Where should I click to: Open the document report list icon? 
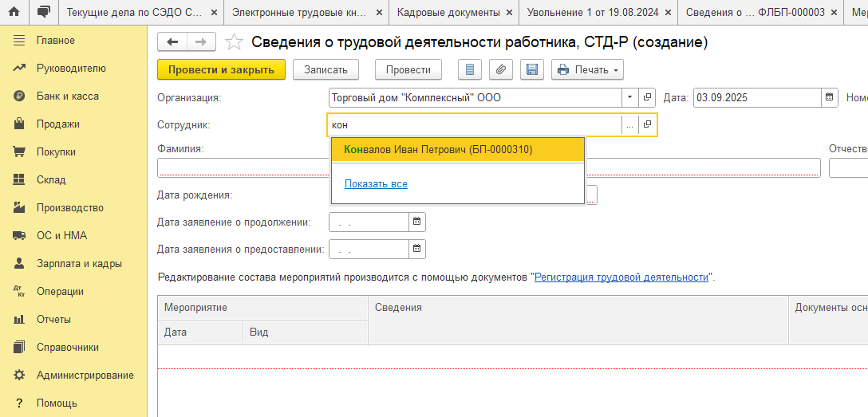pos(470,70)
